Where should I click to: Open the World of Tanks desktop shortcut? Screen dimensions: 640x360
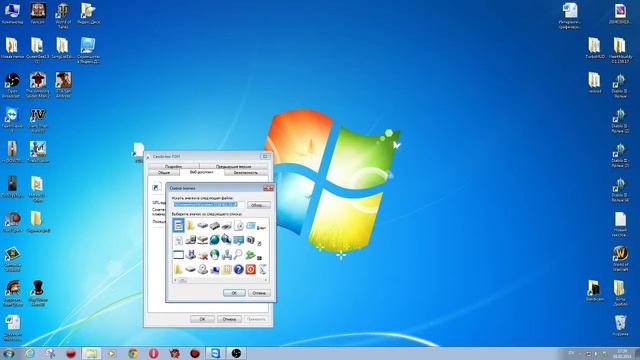[x=63, y=16]
